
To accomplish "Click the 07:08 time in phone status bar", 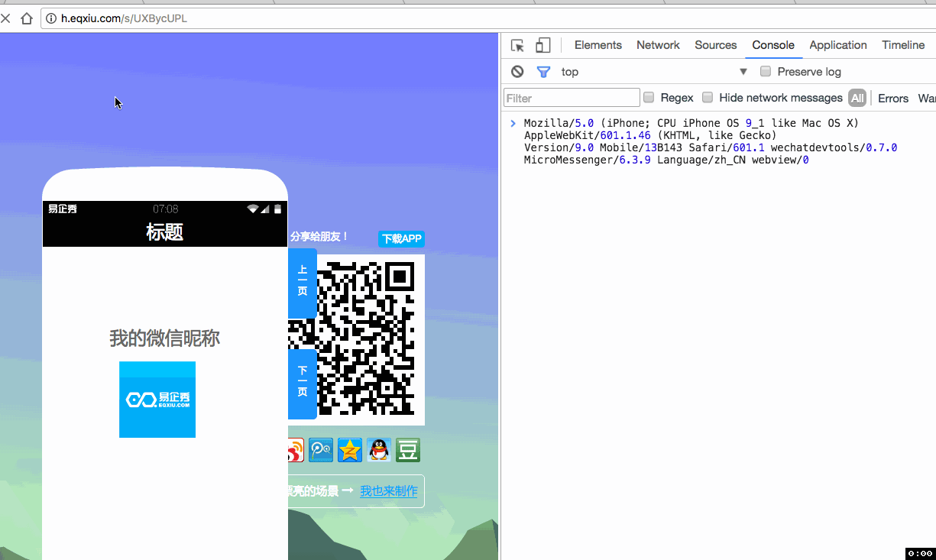I will point(166,209).
